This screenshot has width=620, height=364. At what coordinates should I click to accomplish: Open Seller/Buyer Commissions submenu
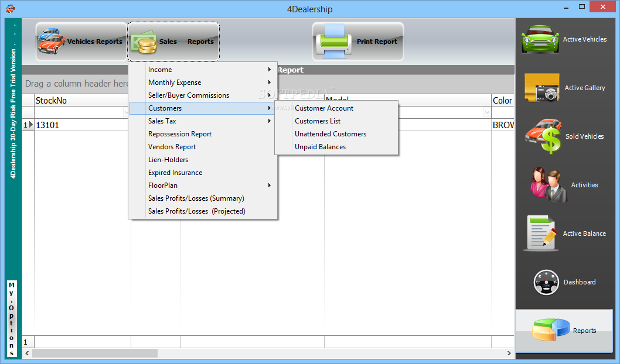203,95
